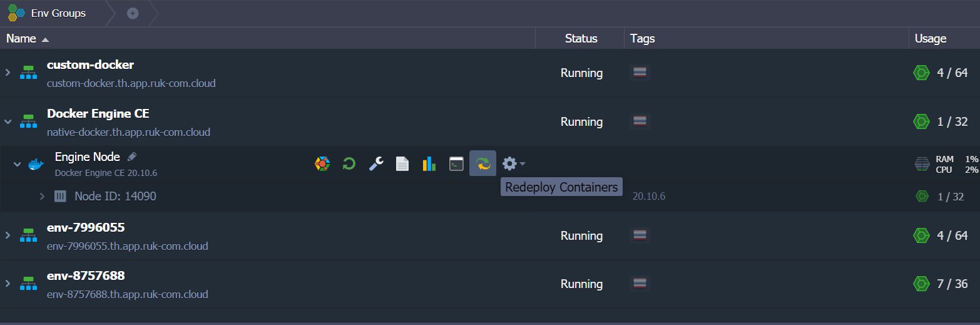Click the cloudlet usage icon for Docker Engine CE
980x325 pixels.
coord(921,121)
